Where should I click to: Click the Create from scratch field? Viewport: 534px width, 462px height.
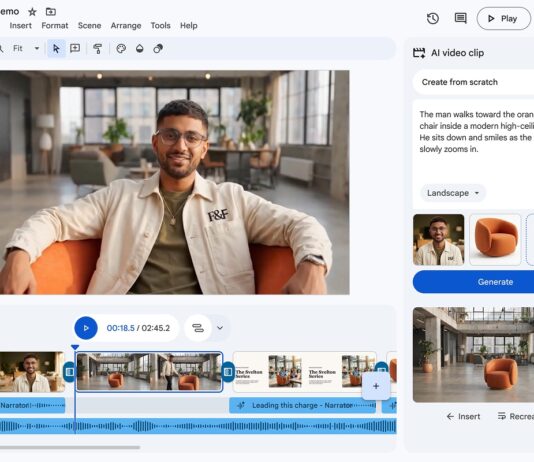(473, 82)
